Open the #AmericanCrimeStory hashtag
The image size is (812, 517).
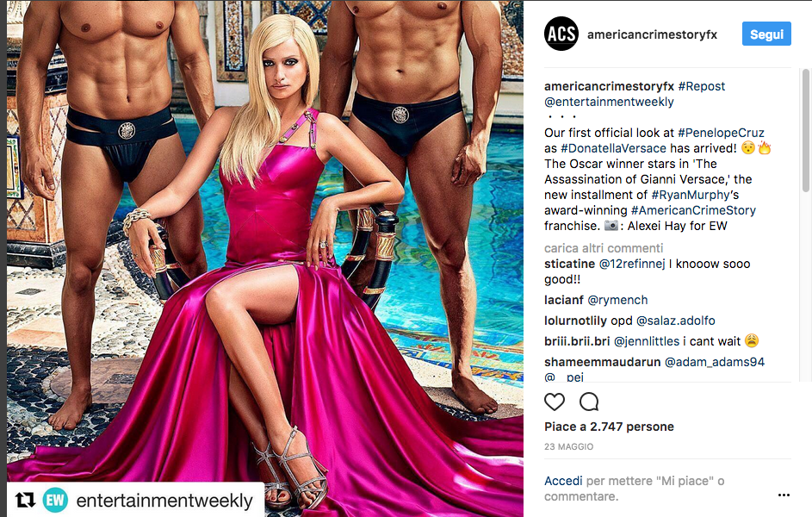[x=693, y=210]
